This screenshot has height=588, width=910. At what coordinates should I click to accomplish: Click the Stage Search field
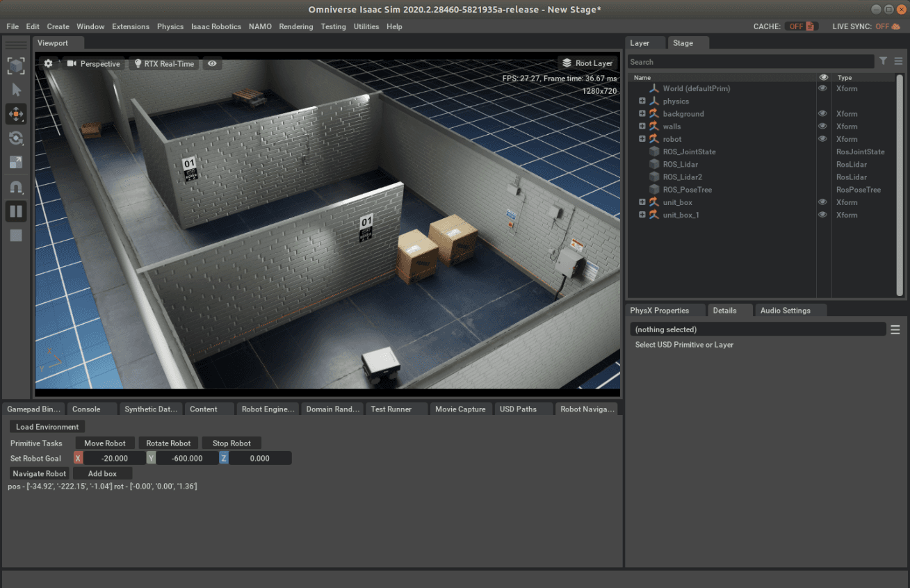click(751, 62)
